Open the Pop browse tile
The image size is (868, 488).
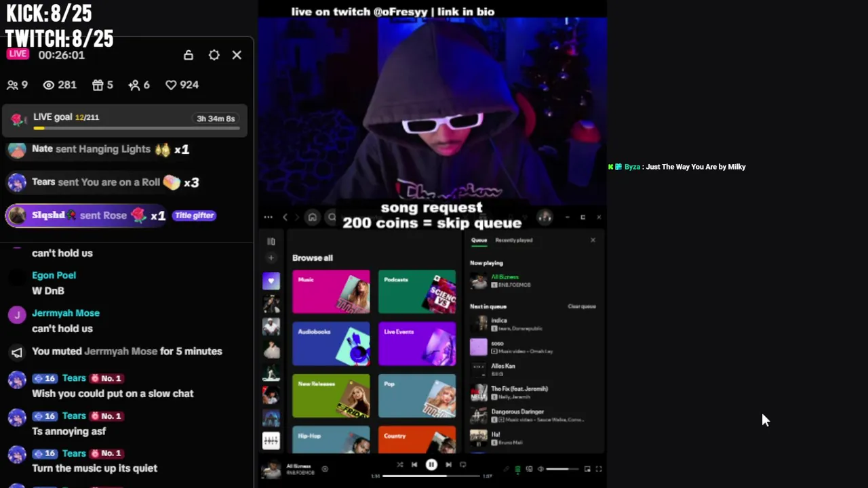click(417, 396)
